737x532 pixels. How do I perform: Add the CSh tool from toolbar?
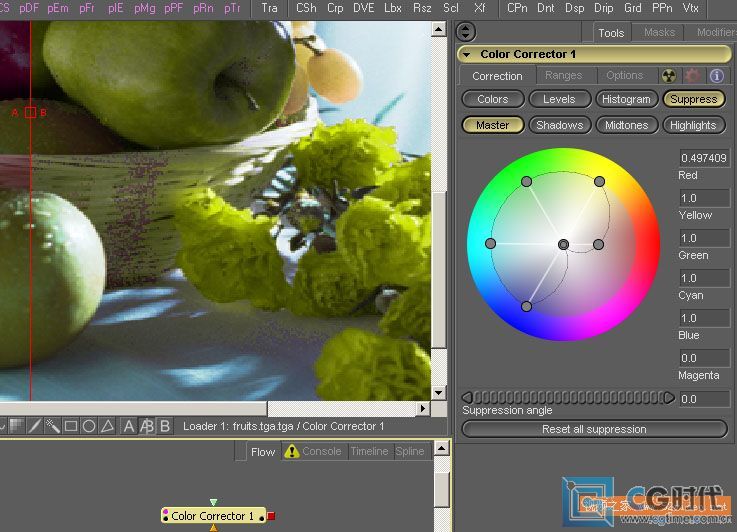tap(306, 8)
